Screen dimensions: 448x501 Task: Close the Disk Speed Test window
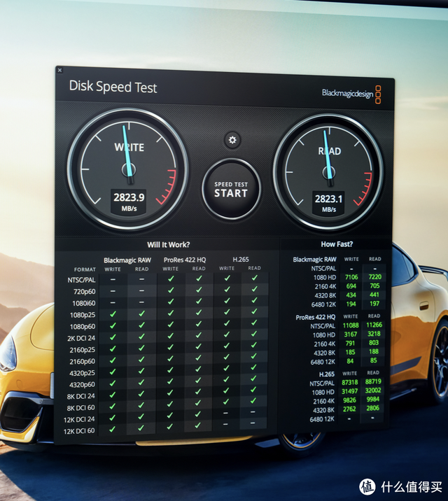(x=59, y=70)
